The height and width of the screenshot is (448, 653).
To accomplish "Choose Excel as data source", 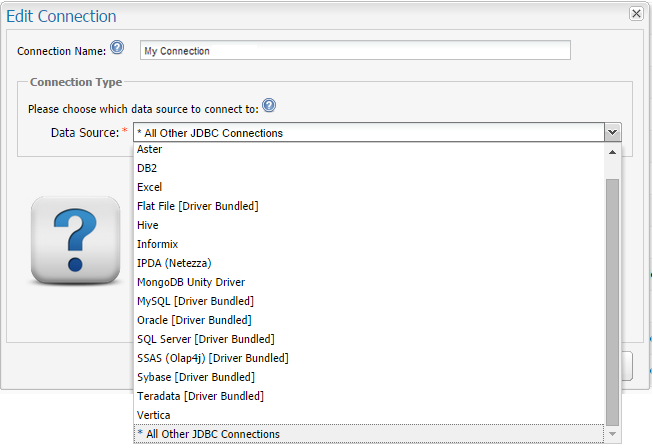I will (x=149, y=187).
